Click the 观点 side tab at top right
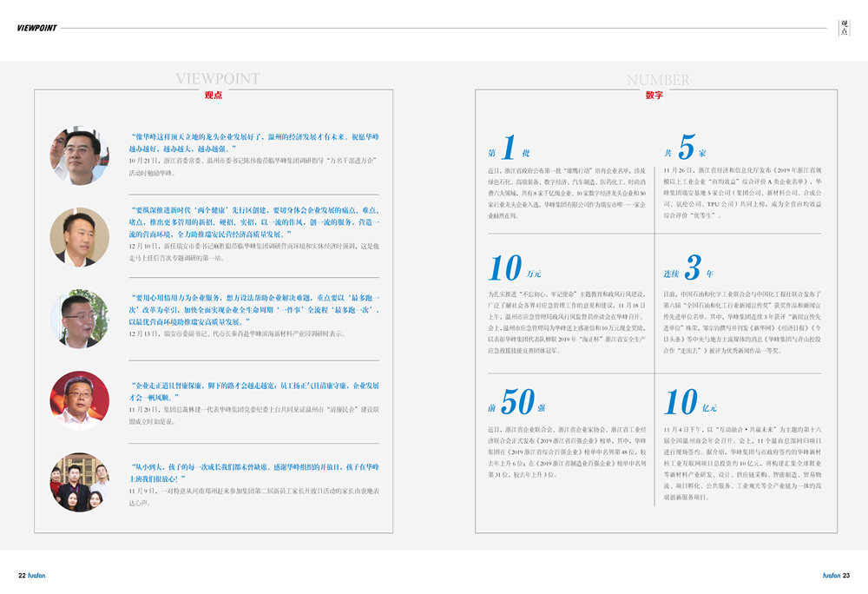The image size is (868, 594). [x=845, y=28]
